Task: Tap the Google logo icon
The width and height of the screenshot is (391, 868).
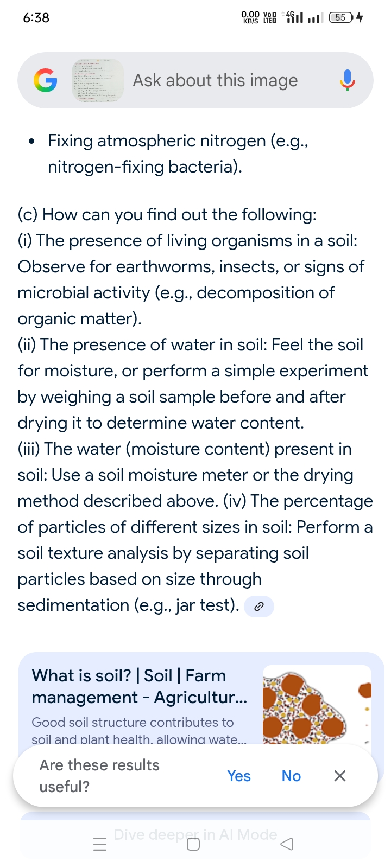Action: click(x=45, y=80)
